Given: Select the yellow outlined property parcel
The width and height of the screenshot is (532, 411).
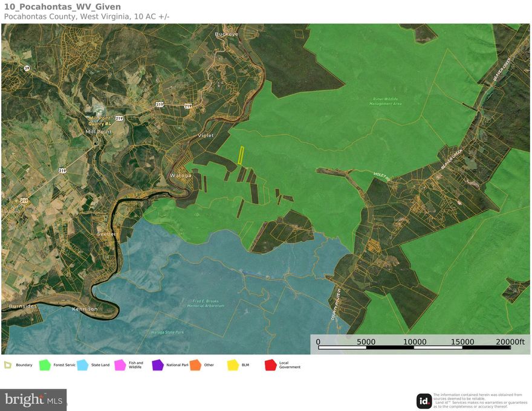Looking at the screenshot, I should pos(240,155).
